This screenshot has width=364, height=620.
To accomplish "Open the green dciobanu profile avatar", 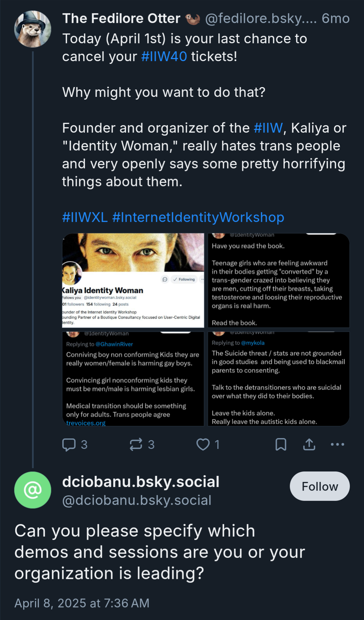I will pos(33,490).
